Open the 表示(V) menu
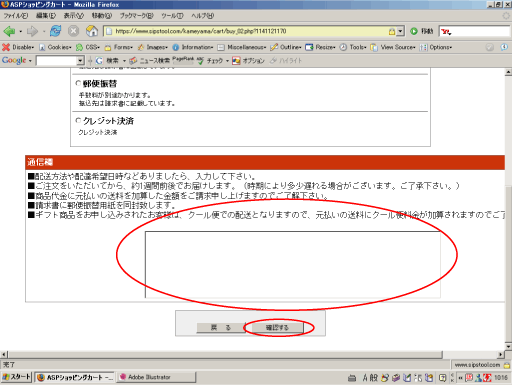The image size is (512, 385). tap(73, 16)
